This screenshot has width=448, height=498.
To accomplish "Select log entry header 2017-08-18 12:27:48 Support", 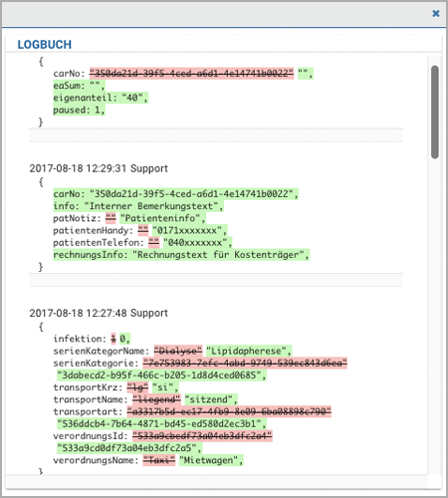I will point(99,313).
